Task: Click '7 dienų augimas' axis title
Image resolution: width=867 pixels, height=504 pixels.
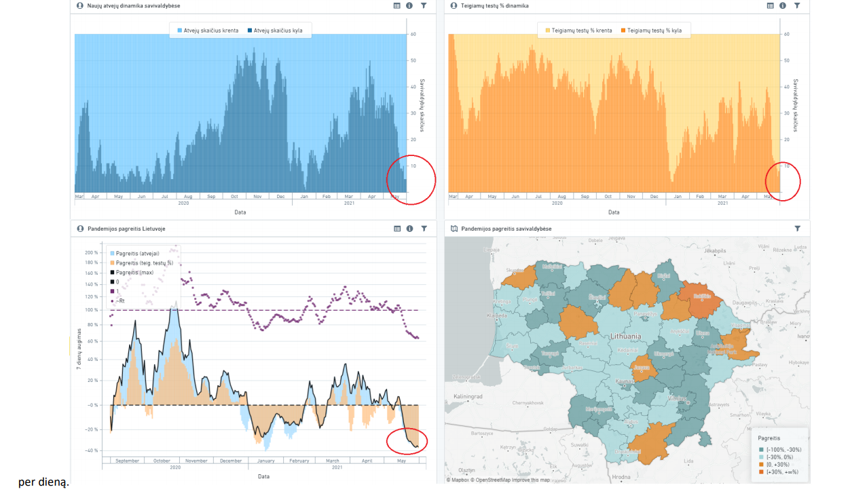Action: (79, 349)
